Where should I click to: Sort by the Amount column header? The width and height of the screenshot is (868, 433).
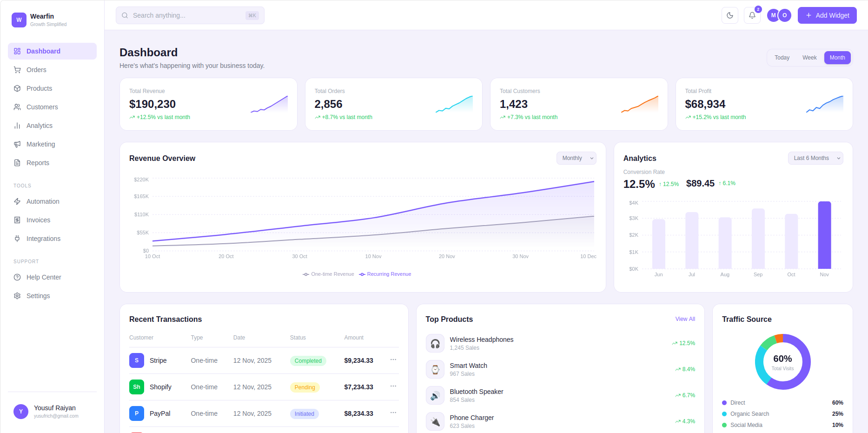(x=354, y=338)
